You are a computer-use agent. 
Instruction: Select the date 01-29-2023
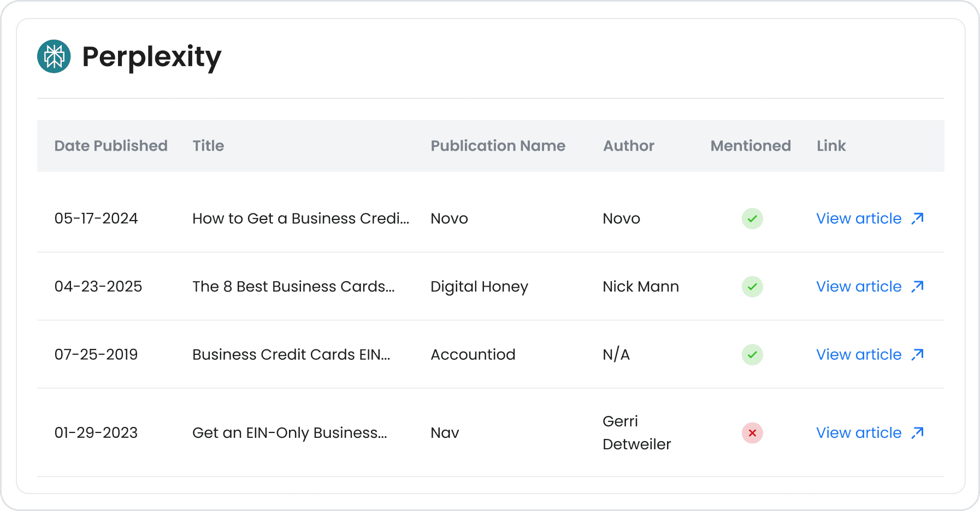(96, 433)
